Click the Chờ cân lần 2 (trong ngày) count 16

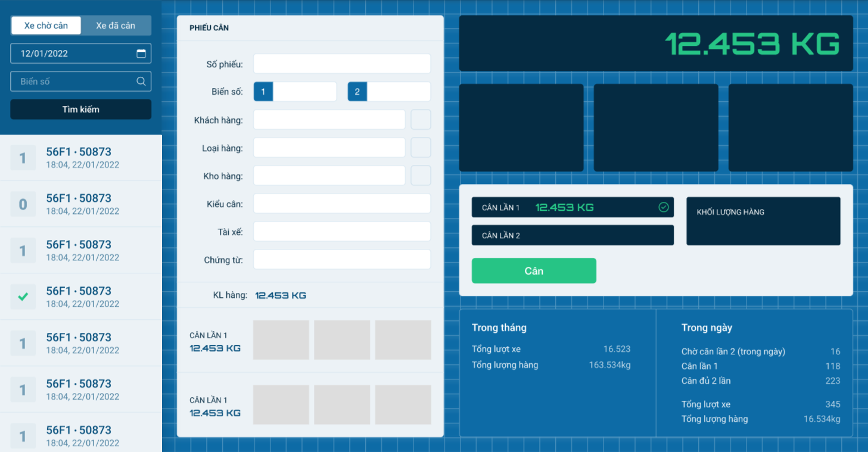click(x=835, y=351)
